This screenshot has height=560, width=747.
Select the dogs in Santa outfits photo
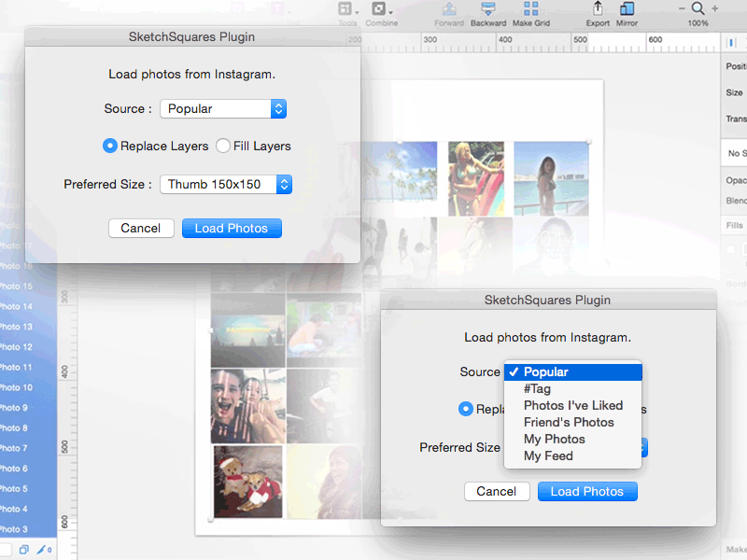click(248, 482)
